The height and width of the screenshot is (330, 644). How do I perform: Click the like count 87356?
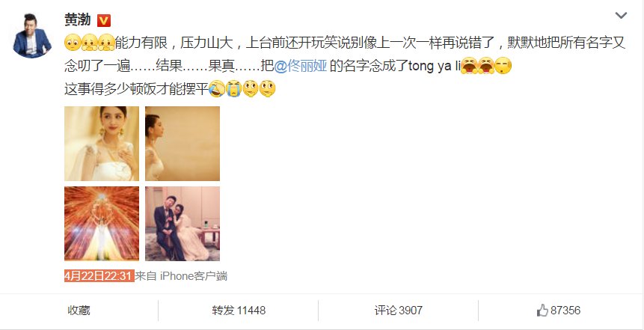565,311
